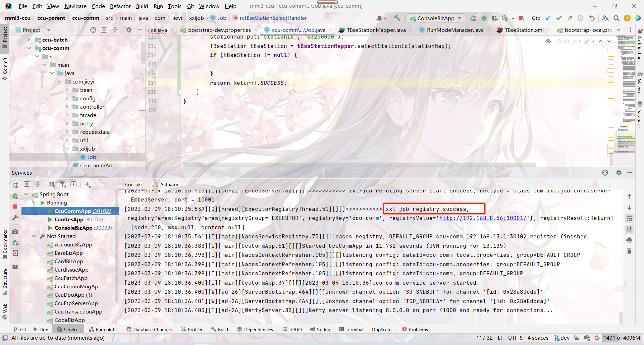Viewport: 644px width, 345px height.
Task: Stop the running app via the red toolbar square
Action: pos(521,18)
